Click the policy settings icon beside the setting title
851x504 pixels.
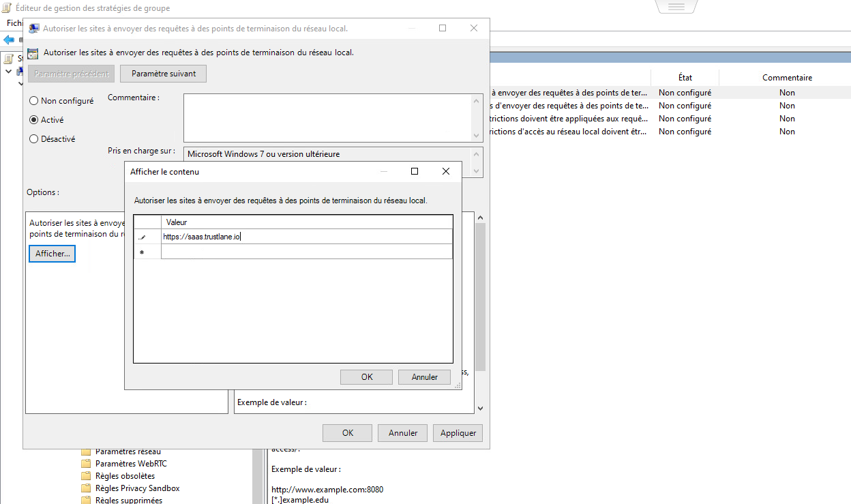[x=33, y=53]
